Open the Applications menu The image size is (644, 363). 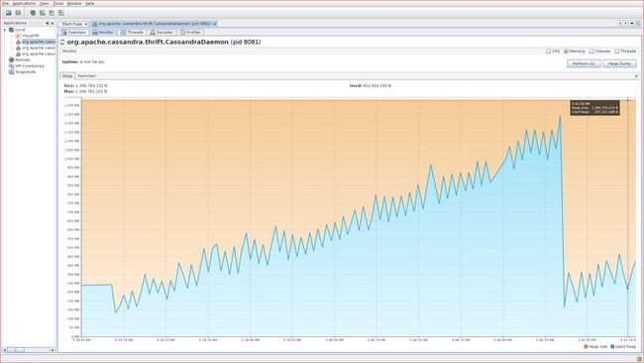point(24,3)
